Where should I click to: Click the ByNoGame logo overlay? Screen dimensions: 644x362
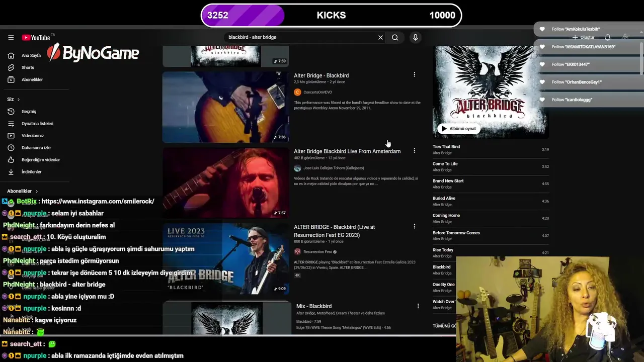pyautogui.click(x=93, y=53)
